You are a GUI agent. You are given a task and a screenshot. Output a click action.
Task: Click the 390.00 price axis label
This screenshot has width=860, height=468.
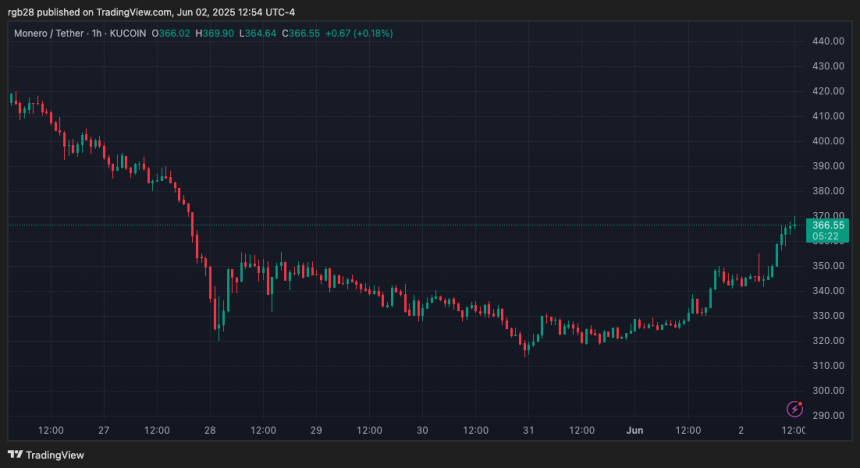pyautogui.click(x=828, y=166)
